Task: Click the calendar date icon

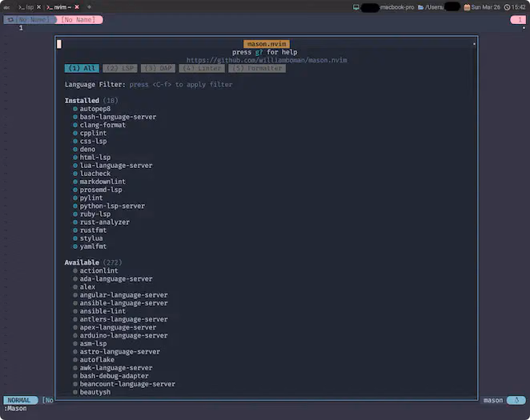Action: pos(467,7)
